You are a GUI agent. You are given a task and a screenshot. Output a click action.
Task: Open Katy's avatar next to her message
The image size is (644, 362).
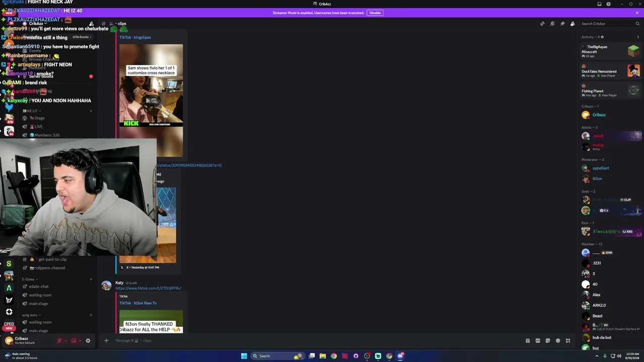click(x=106, y=286)
